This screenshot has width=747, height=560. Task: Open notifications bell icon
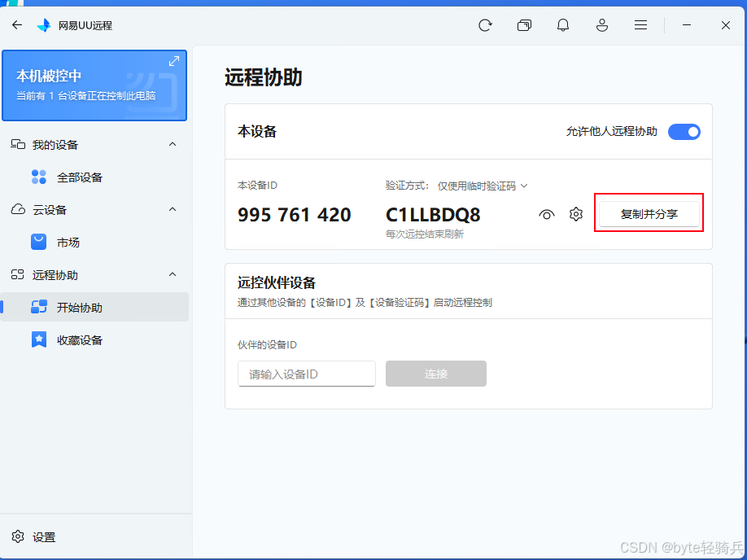point(563,24)
